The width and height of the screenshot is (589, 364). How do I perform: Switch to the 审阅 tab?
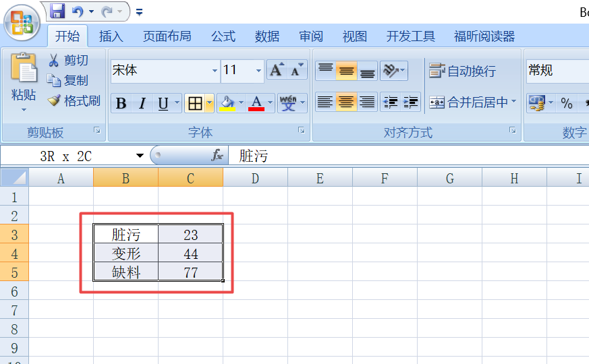(x=311, y=36)
